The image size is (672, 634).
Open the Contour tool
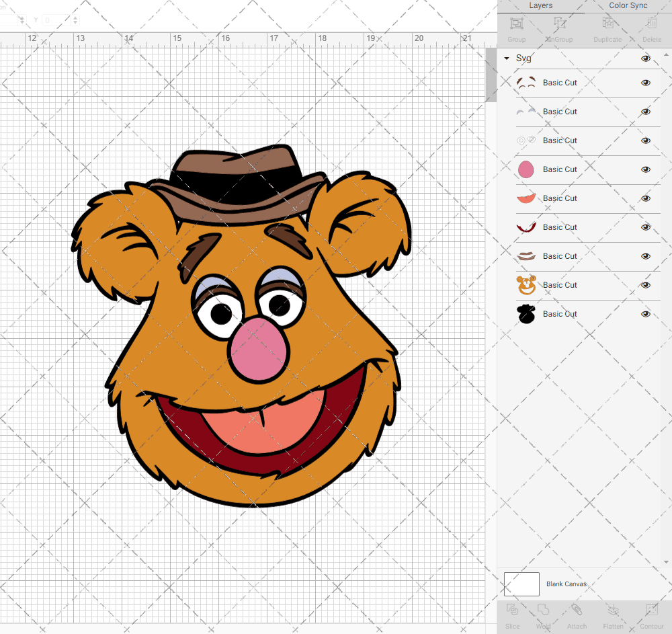[651, 610]
